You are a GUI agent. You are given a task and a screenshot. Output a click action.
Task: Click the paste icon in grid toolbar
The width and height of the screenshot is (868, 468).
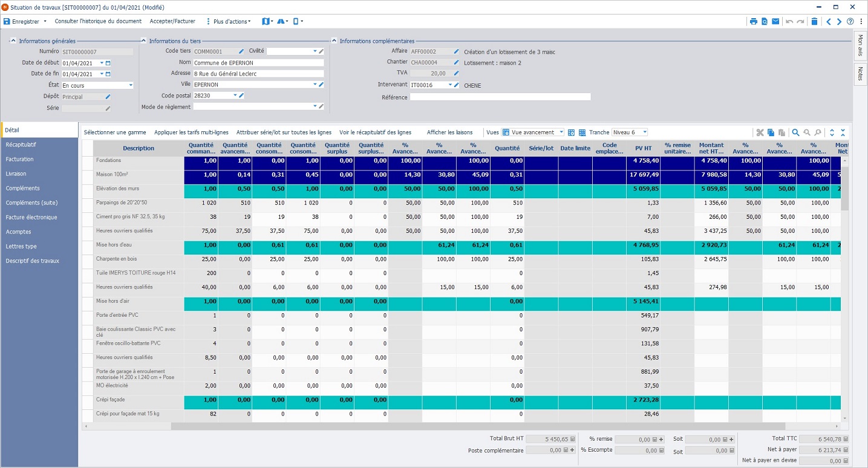pos(782,132)
